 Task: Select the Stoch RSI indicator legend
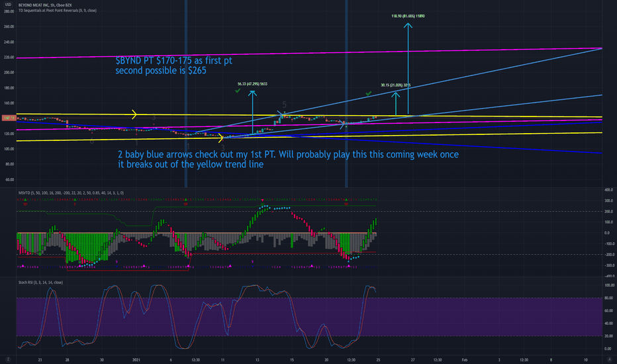tap(40, 283)
